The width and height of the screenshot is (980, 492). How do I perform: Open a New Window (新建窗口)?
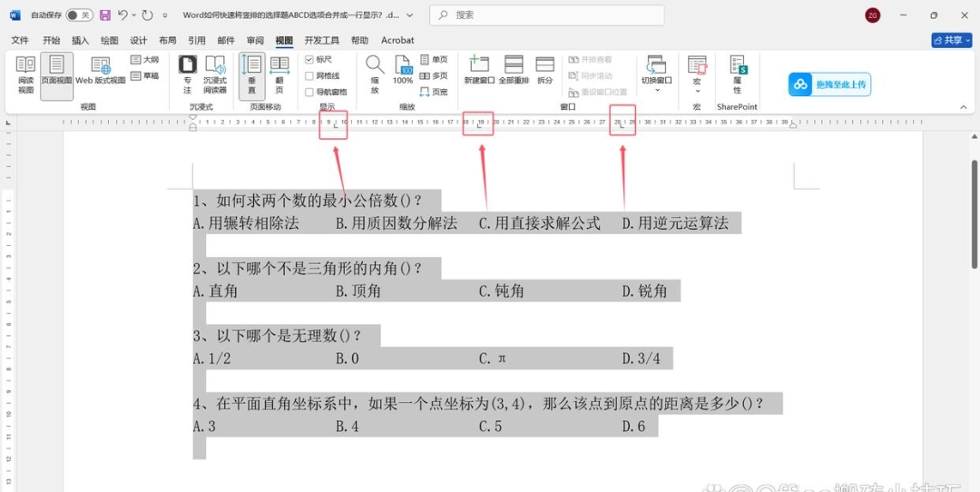click(x=479, y=70)
